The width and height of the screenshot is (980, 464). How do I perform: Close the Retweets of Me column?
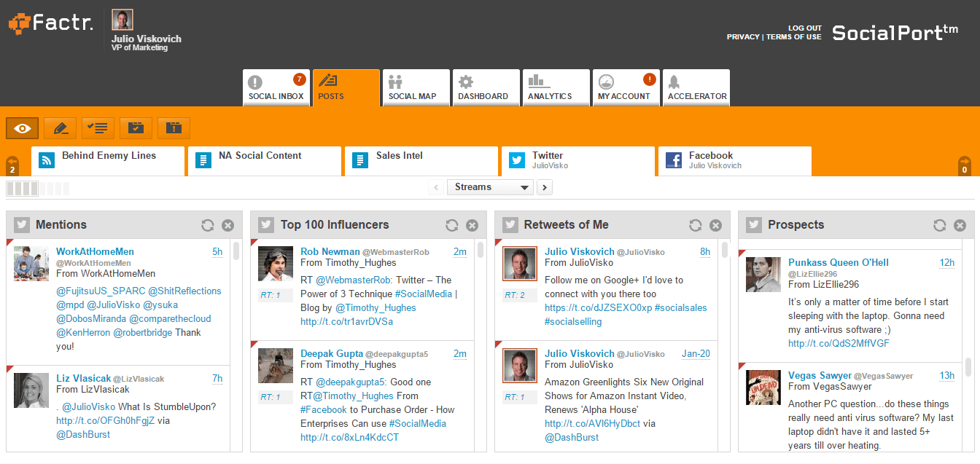click(x=715, y=226)
